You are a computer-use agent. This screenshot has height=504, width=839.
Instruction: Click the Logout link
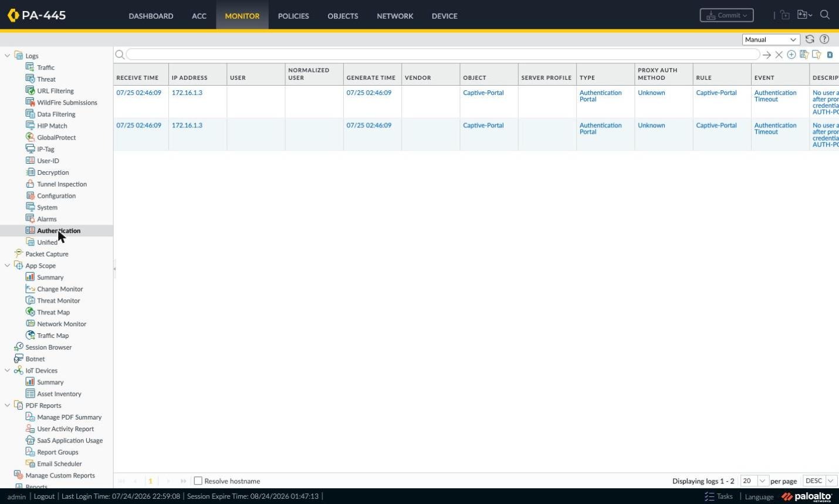pos(44,496)
